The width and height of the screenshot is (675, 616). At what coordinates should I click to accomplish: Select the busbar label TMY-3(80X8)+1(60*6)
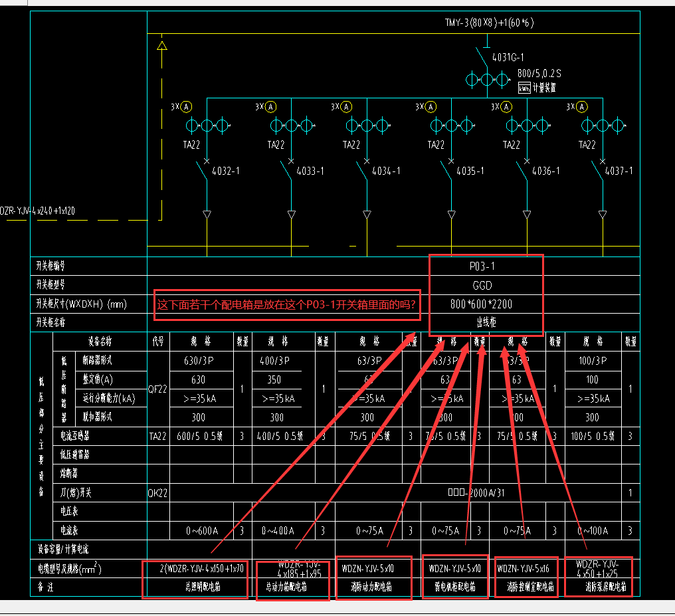(489, 23)
